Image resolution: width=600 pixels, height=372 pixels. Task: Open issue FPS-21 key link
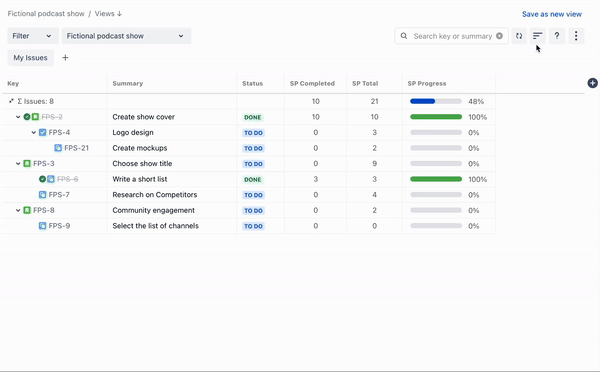point(77,148)
